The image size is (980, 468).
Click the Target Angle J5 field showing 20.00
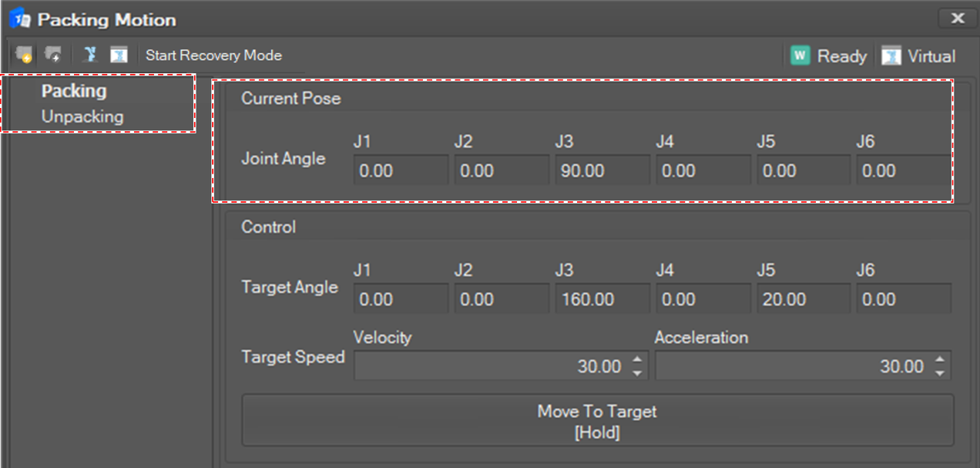tap(804, 299)
